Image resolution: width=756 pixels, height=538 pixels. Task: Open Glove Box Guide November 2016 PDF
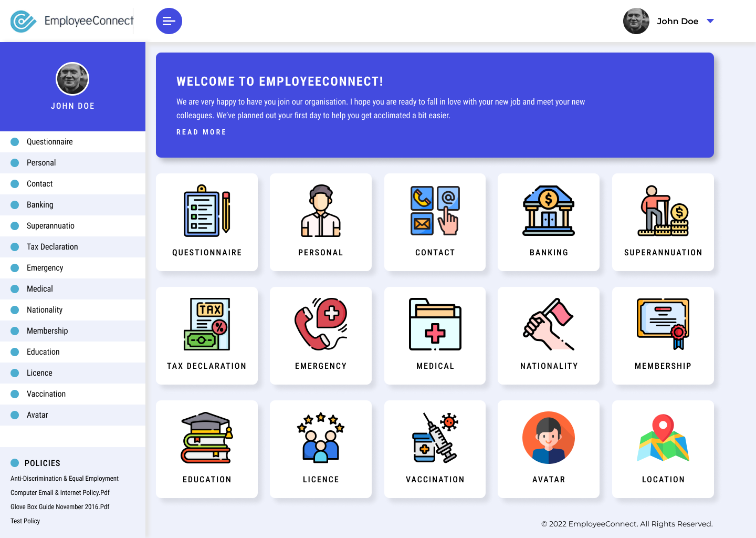(x=60, y=507)
